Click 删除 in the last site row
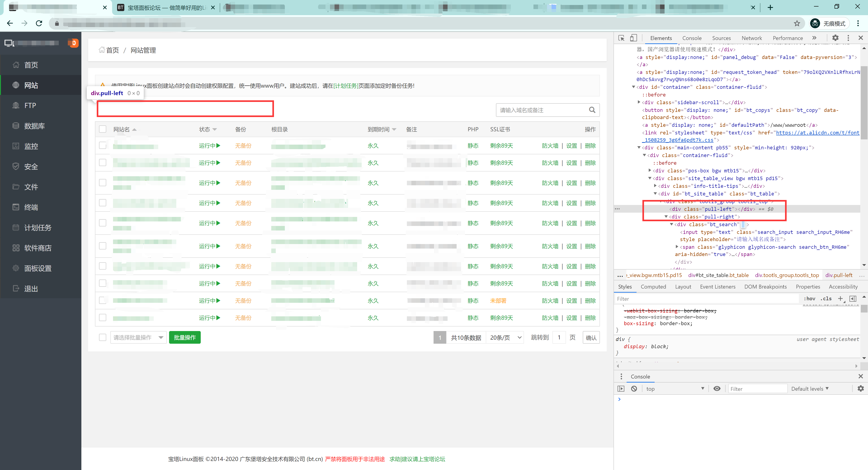Image resolution: width=868 pixels, height=470 pixels. [590, 318]
